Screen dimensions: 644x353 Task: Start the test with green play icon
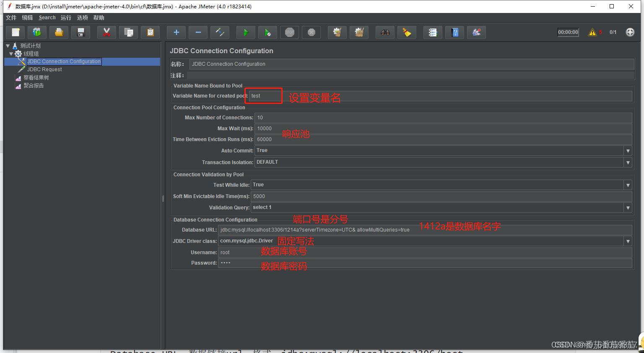[246, 32]
